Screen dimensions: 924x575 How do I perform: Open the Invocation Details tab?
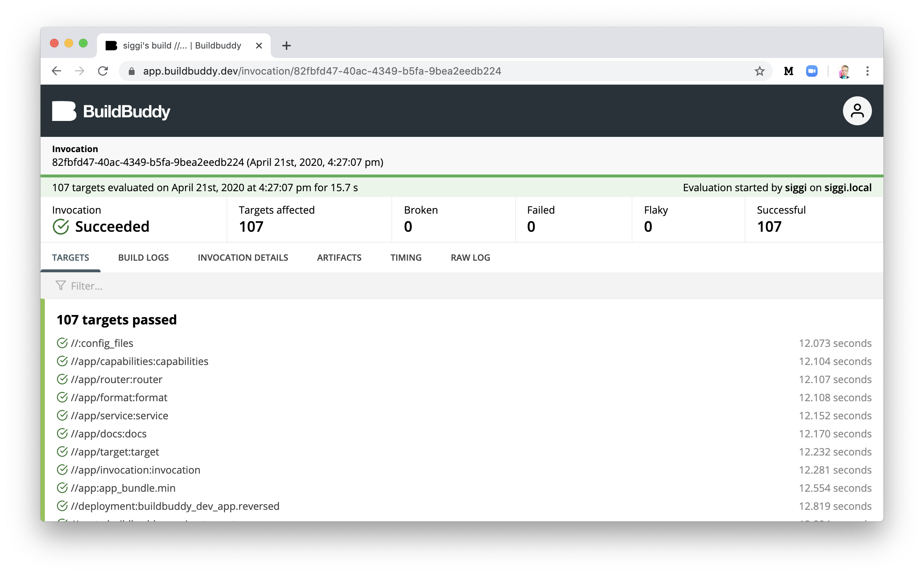(243, 257)
